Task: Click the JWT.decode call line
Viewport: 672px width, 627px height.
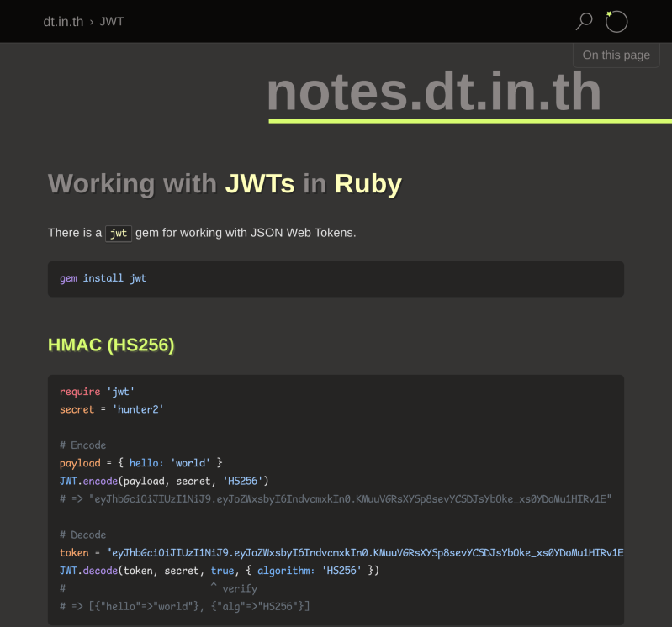Action: point(220,571)
